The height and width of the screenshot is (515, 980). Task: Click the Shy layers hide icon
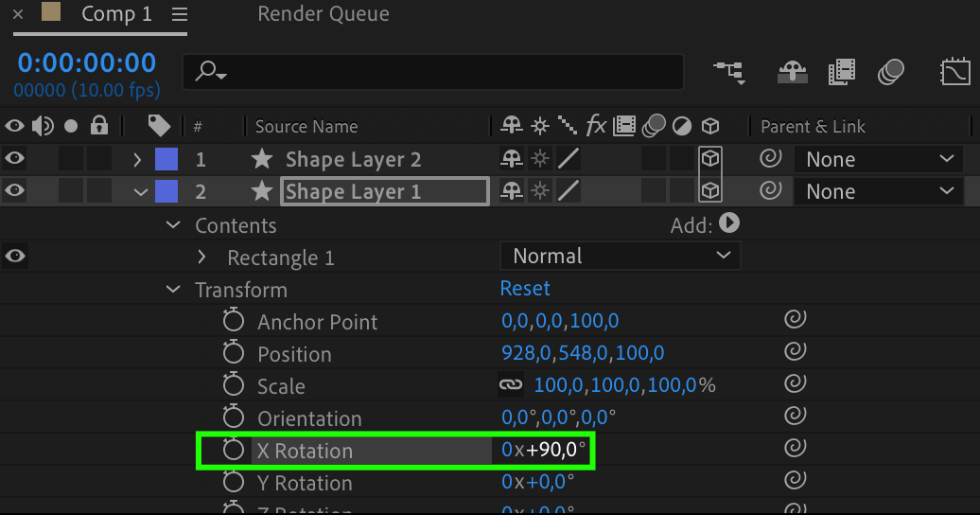[x=791, y=72]
